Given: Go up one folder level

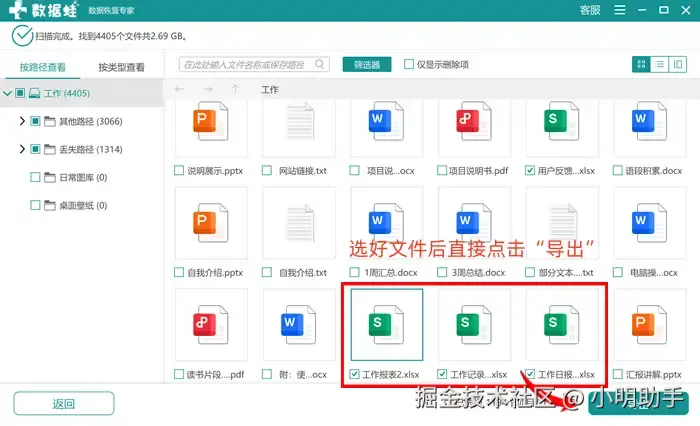Looking at the screenshot, I should pos(235,89).
